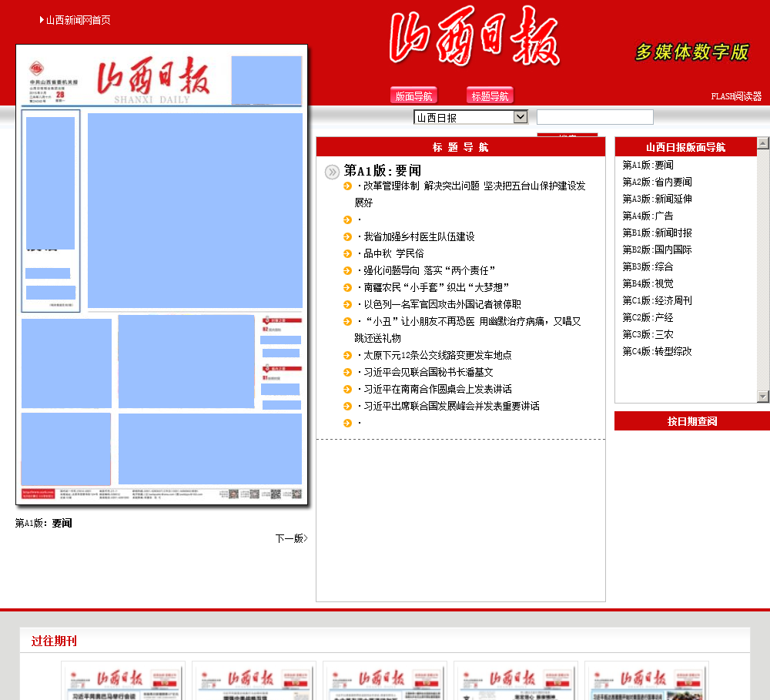770x700 pixels.
Task: Open fourth past issue thumbnail
Action: coord(516,682)
